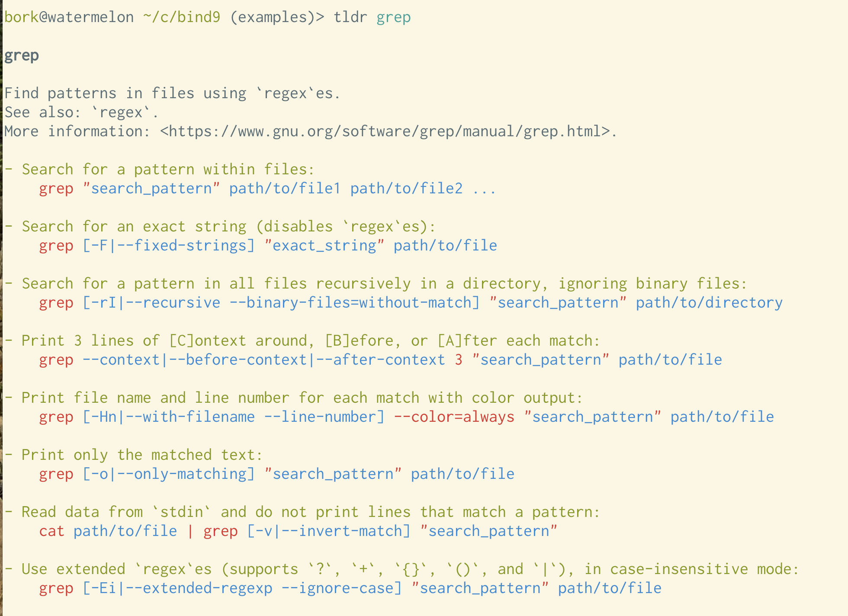Image resolution: width=848 pixels, height=616 pixels.
Task: Click the pipe character before grep
Action: coord(190,531)
